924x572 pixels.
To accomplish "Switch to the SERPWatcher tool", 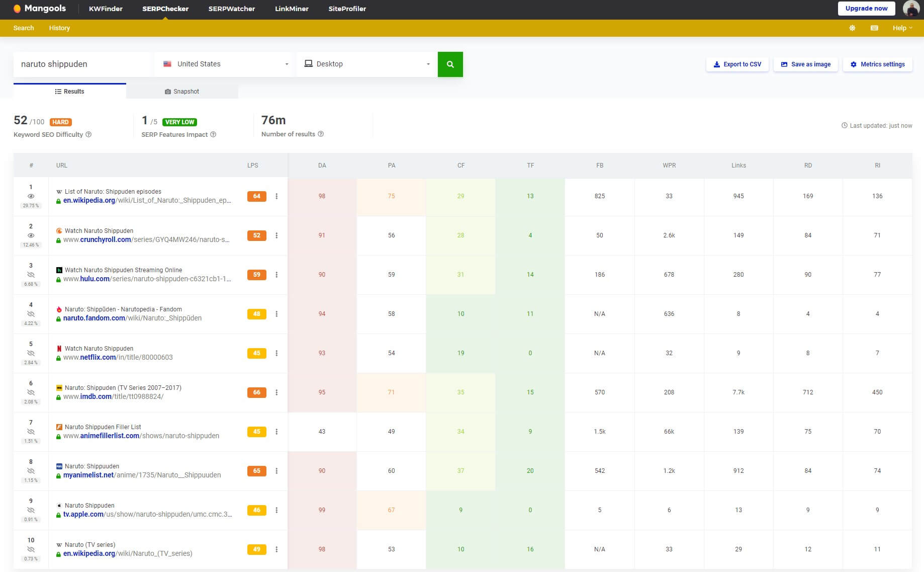I will (x=232, y=9).
